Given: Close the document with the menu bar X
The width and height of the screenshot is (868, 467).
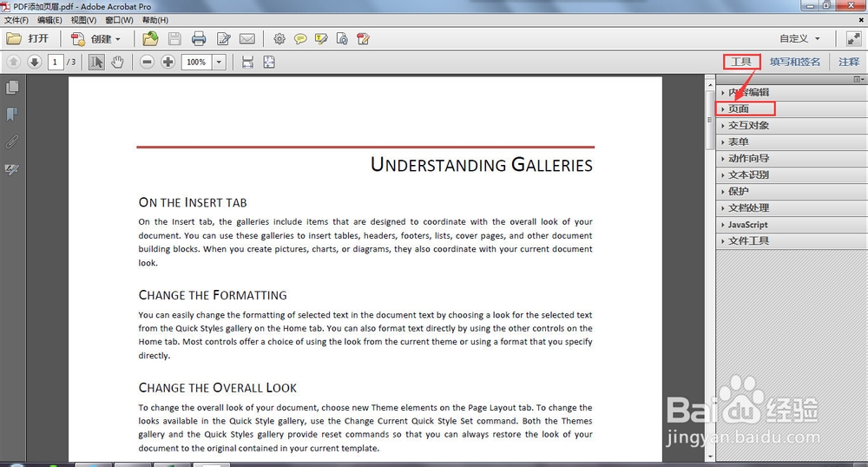Looking at the screenshot, I should pos(861,20).
